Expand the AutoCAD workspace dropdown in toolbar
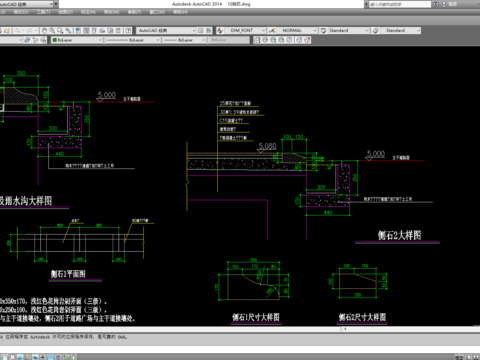The image size is (480, 360). click(x=166, y=31)
